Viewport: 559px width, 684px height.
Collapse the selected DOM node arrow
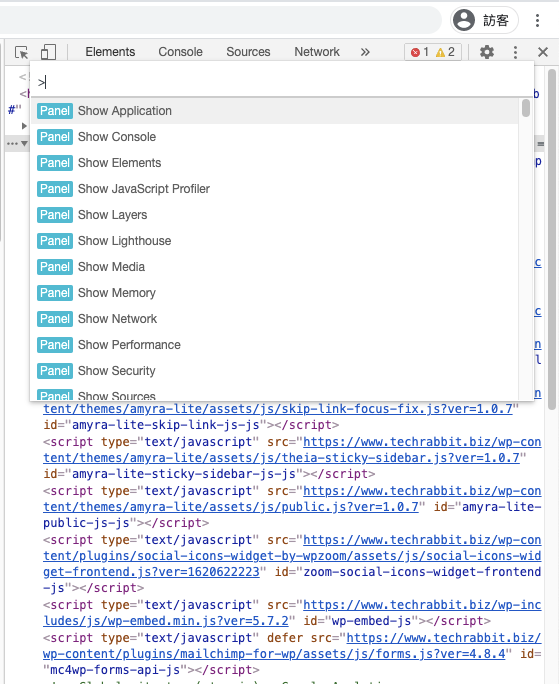[24, 143]
